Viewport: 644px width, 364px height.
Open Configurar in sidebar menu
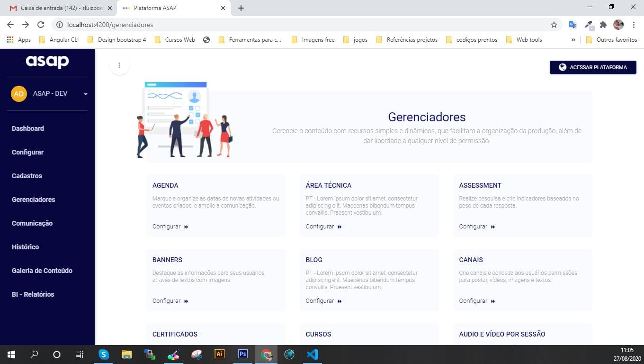pos(27,152)
